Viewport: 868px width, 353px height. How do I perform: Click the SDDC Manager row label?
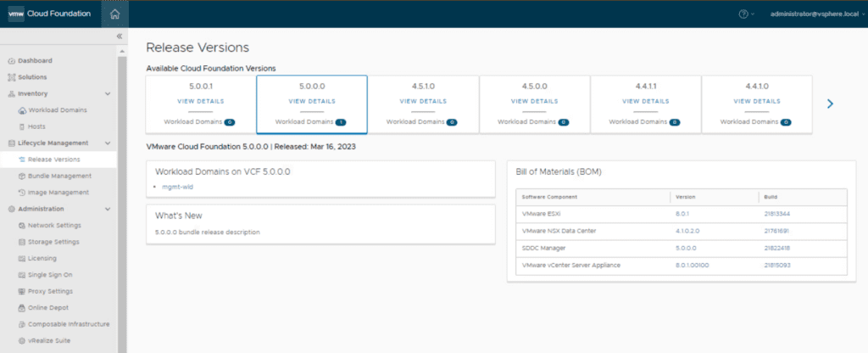[542, 249]
